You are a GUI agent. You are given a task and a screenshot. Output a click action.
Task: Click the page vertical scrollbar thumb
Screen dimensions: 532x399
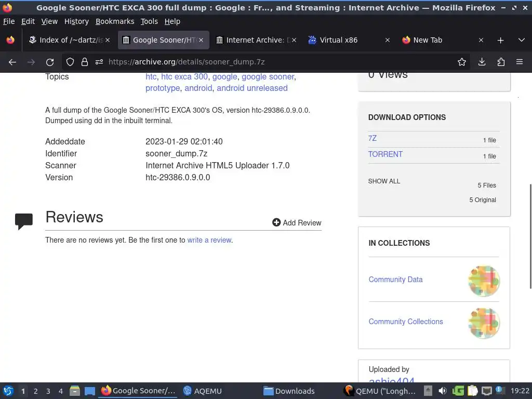(x=530, y=236)
